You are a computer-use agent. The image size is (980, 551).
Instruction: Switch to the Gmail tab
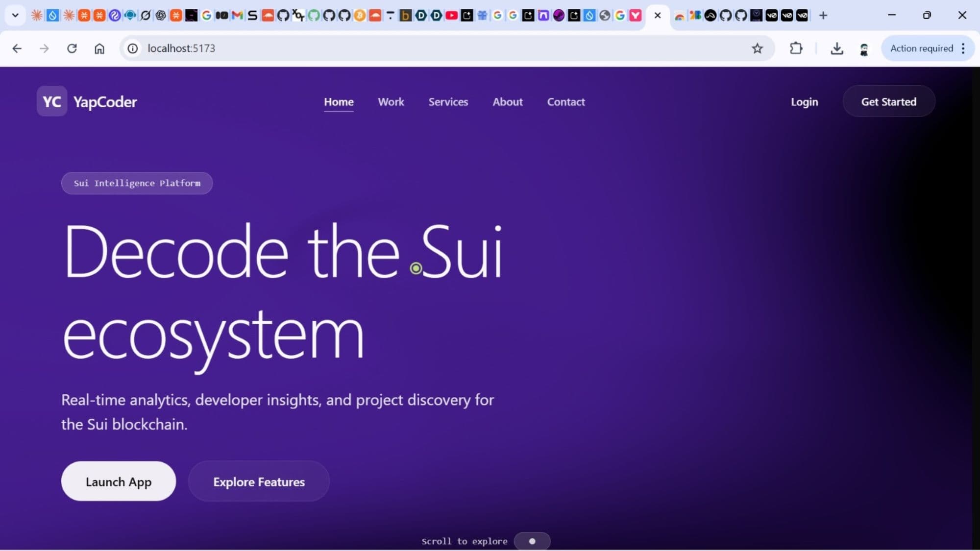(237, 16)
